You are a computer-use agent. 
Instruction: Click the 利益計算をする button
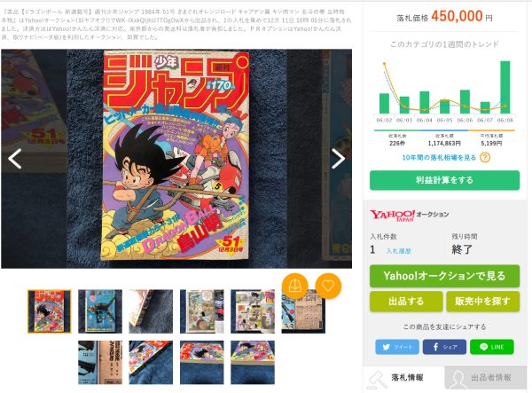[444, 180]
